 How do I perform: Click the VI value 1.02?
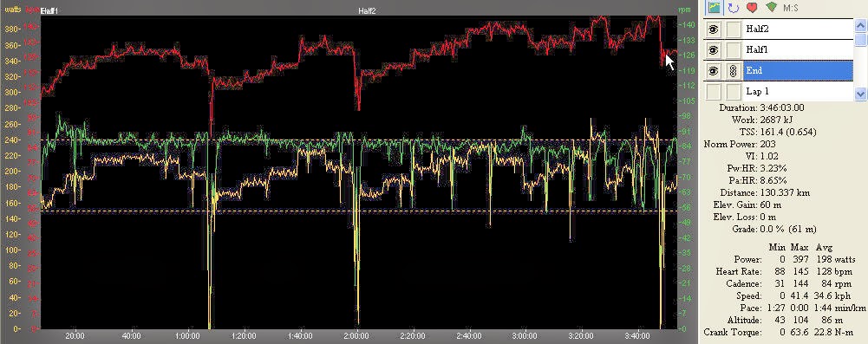pyautogui.click(x=769, y=157)
